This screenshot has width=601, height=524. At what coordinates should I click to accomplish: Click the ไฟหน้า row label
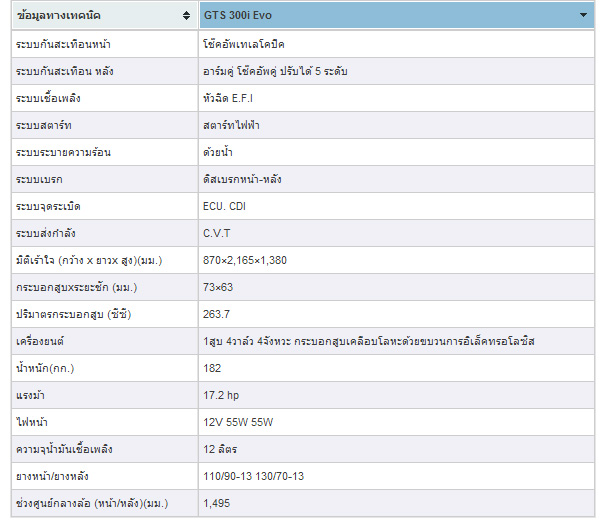pos(32,422)
